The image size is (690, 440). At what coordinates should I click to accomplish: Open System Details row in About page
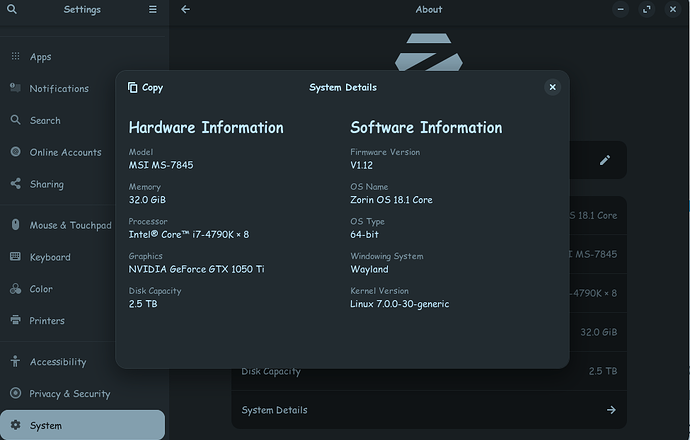[x=429, y=410]
